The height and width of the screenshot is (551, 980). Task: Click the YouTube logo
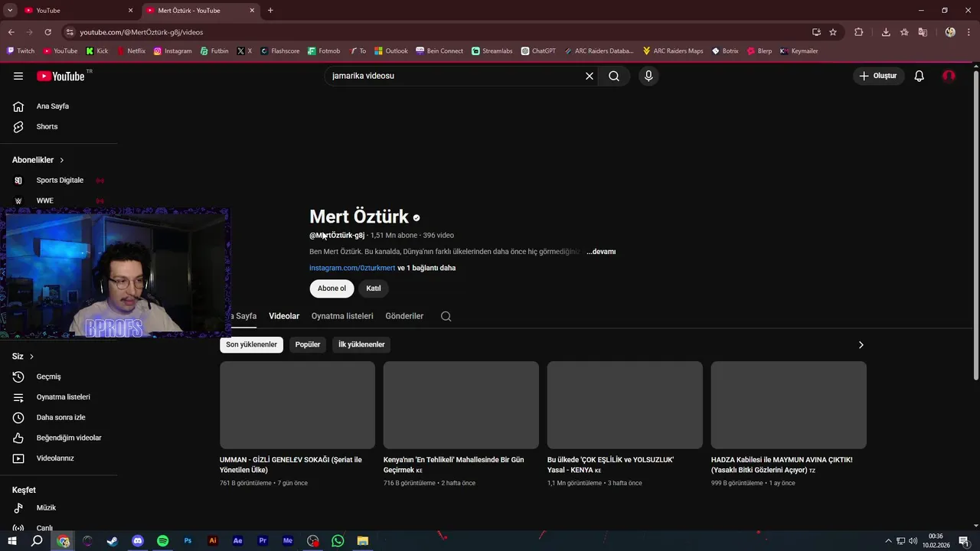tap(60, 76)
